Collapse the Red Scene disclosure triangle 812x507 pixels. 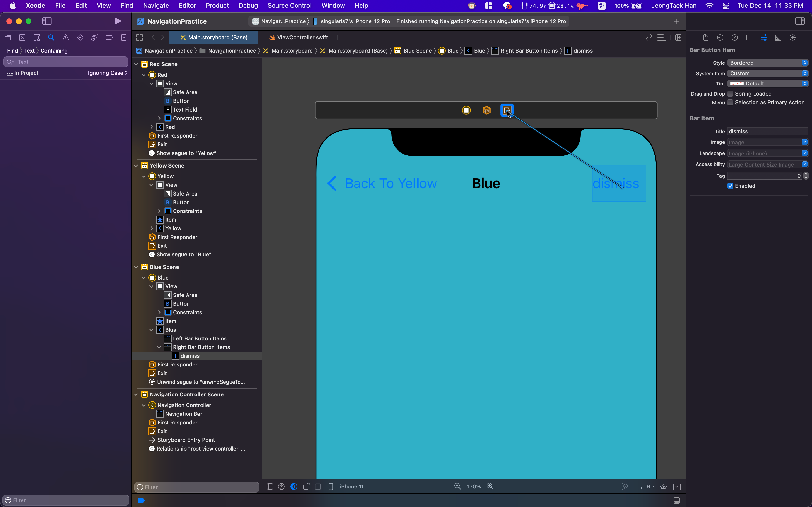[136, 64]
